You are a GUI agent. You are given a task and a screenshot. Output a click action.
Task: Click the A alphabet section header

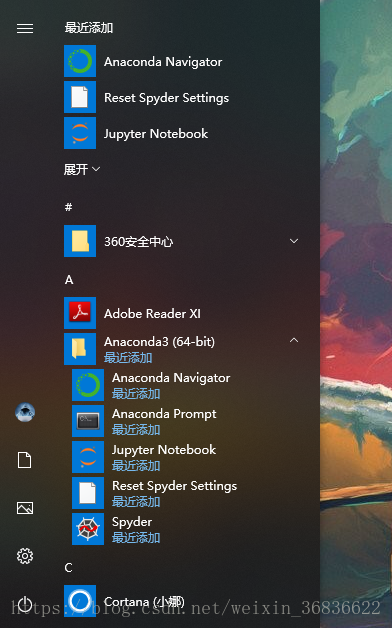coord(69,280)
